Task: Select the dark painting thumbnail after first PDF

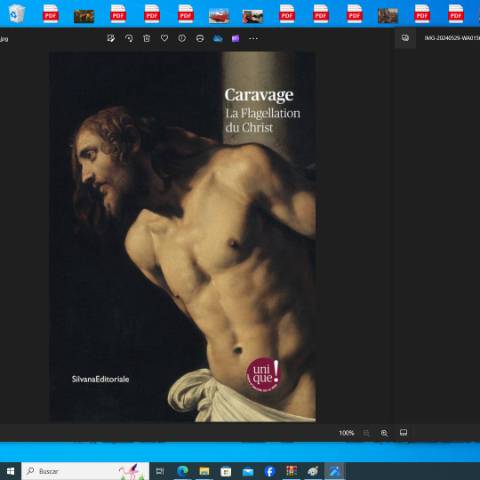Action: (x=84, y=16)
